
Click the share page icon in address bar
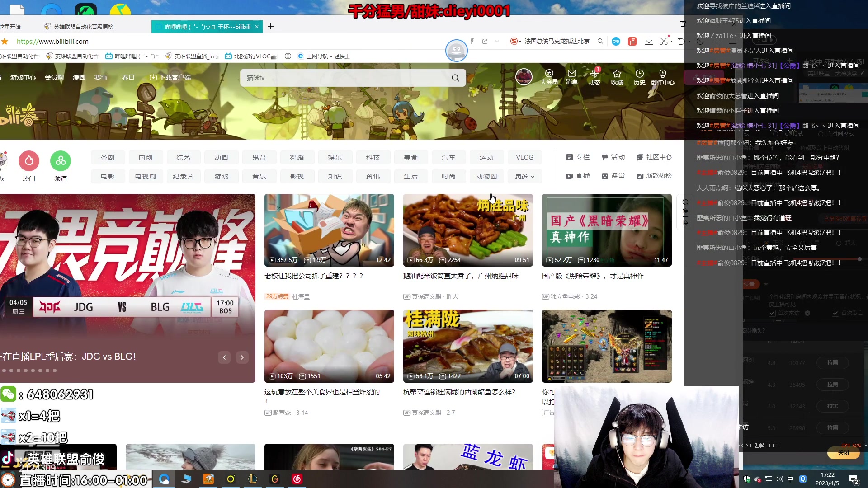[x=485, y=41]
